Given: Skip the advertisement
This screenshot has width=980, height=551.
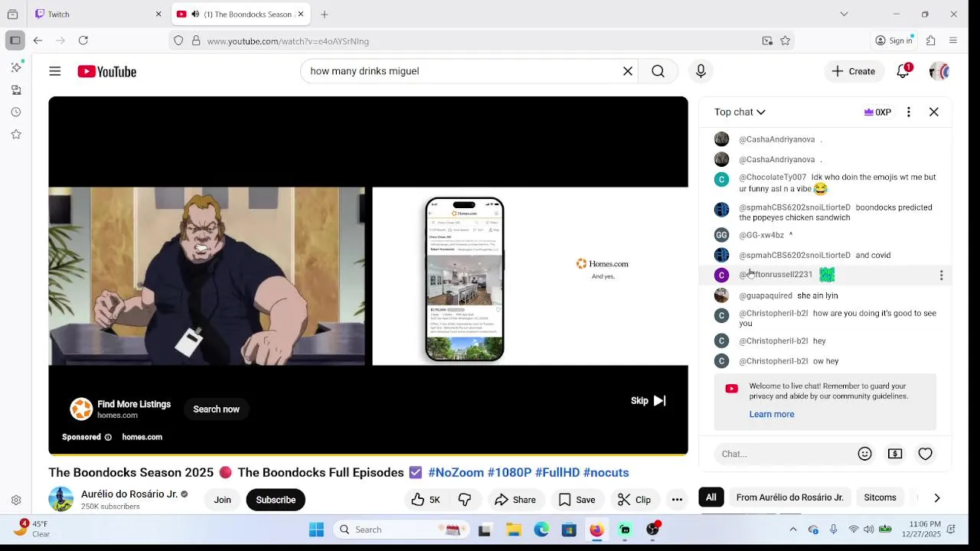Looking at the screenshot, I should [x=648, y=400].
